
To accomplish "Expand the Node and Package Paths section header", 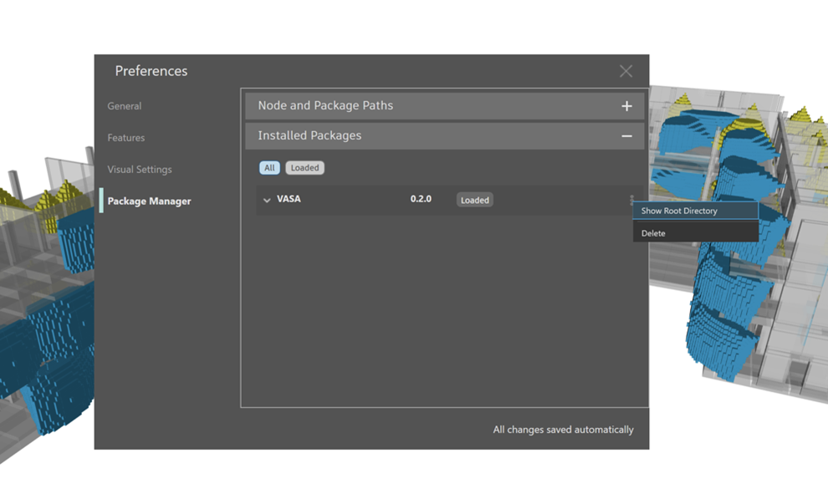I will pos(418,106).
